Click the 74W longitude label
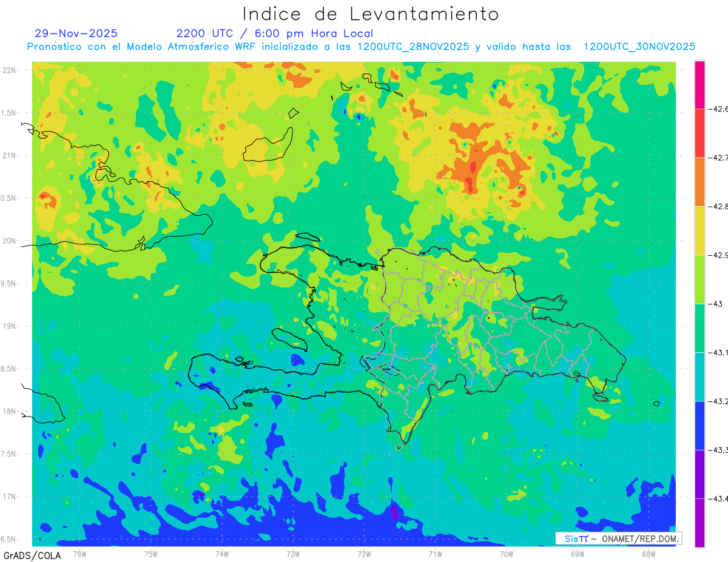Viewport: 728px width, 562px height. (222, 554)
